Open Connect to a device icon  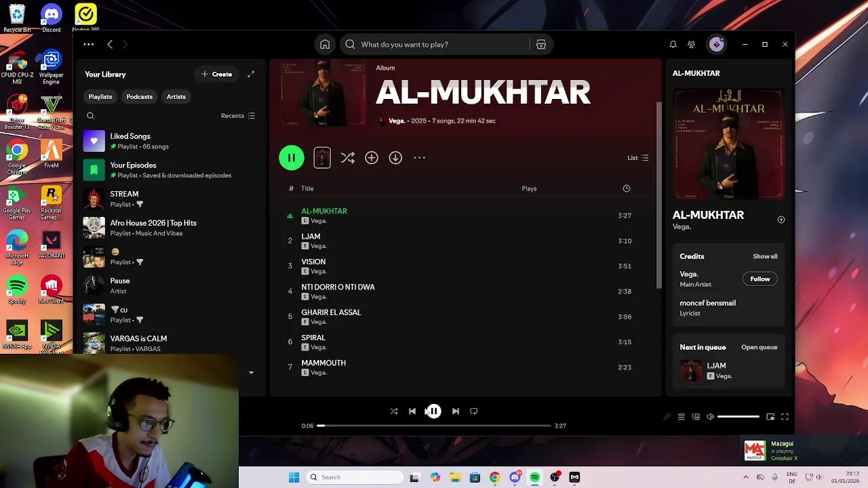pyautogui.click(x=696, y=417)
